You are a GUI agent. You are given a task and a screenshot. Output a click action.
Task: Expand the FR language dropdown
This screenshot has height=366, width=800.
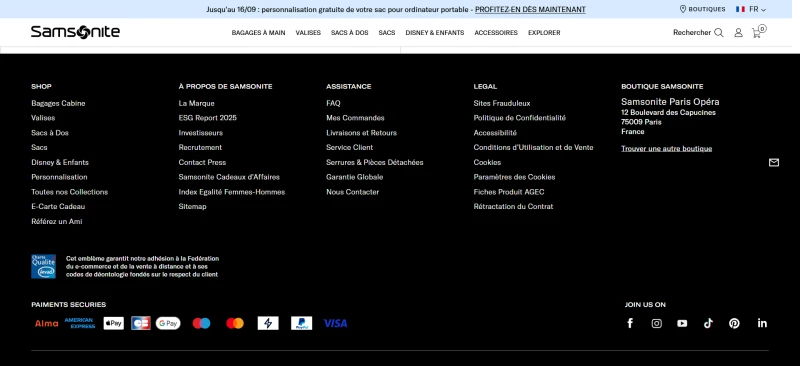tap(757, 9)
